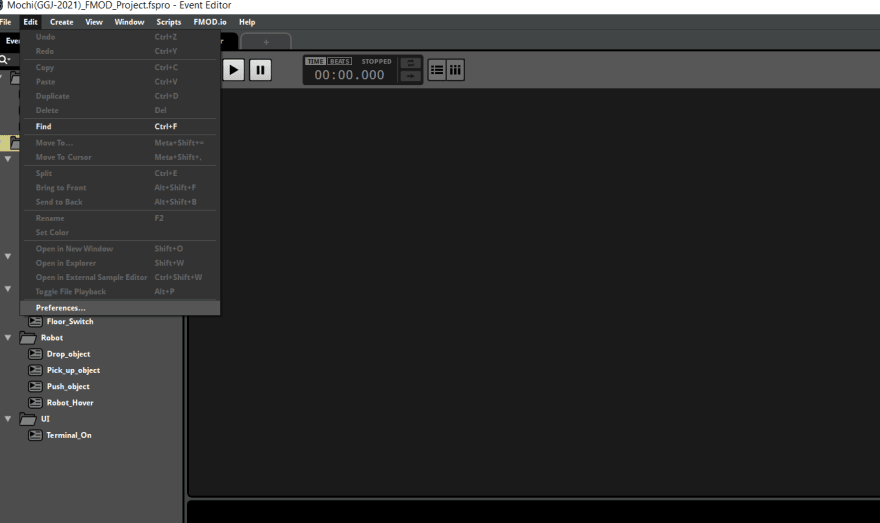
Task: Click the Robot_Hover event icon
Action: pyautogui.click(x=35, y=403)
